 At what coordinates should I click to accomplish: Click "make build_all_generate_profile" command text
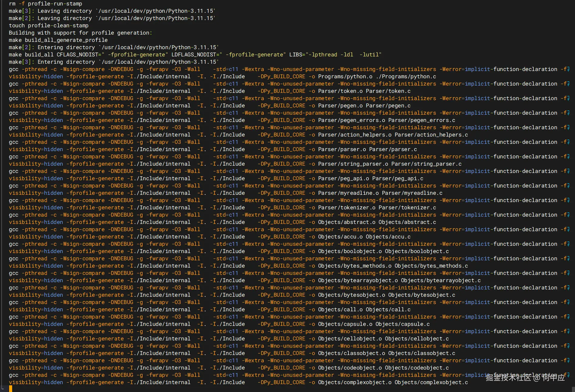(58, 40)
